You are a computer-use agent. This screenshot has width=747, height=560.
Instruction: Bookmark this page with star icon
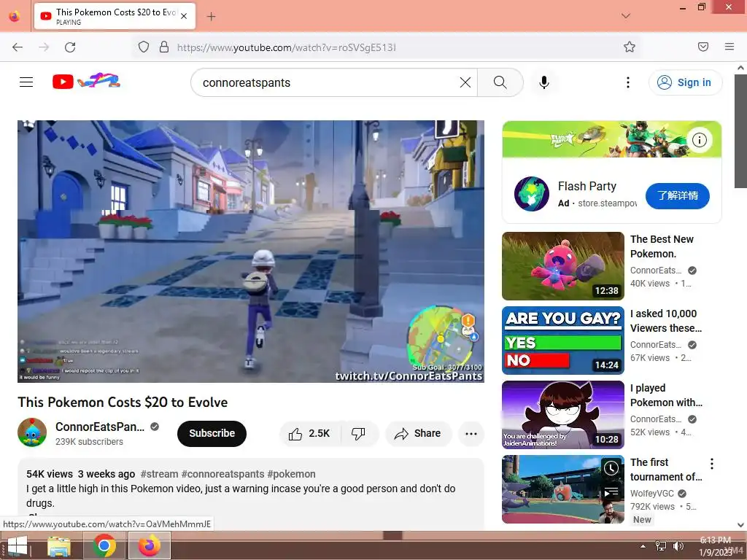(x=630, y=47)
